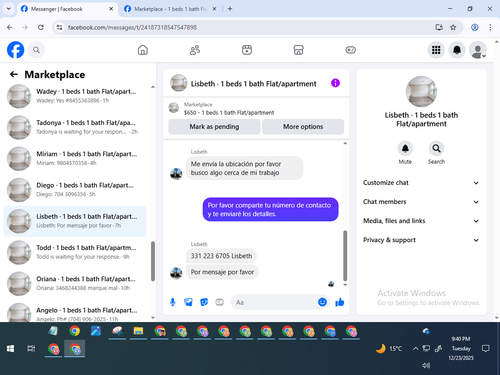The width and height of the screenshot is (500, 375).
Task: Open the emoji picker in message box
Action: 322,302
